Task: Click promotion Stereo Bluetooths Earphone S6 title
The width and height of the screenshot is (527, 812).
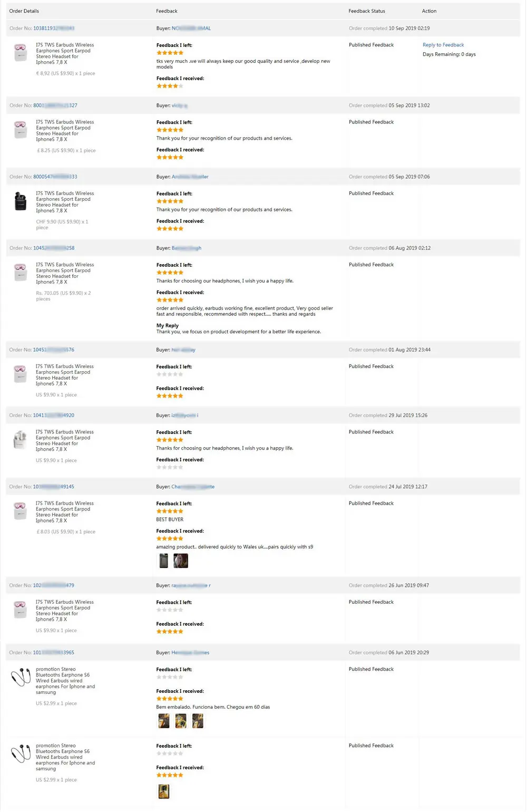Action: click(x=65, y=680)
